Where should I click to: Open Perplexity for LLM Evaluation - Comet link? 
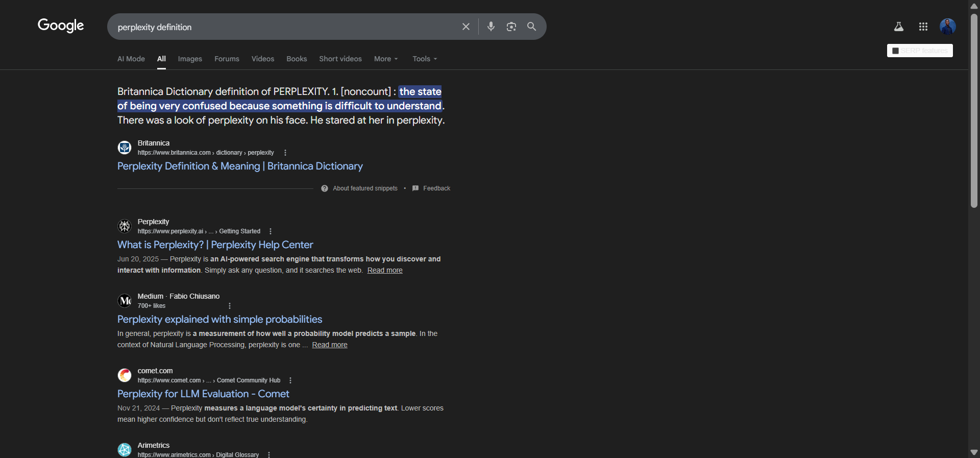coord(203,394)
